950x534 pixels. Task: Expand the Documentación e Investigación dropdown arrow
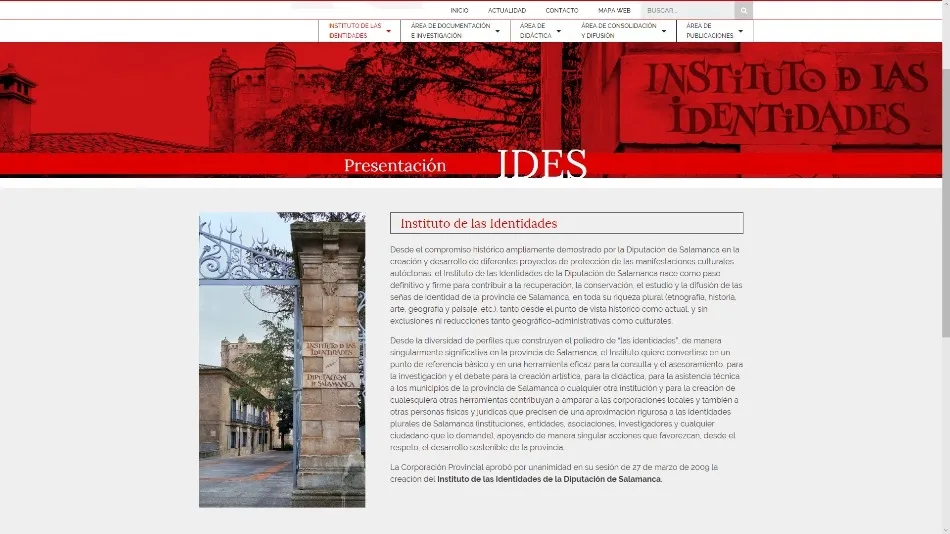(x=497, y=31)
